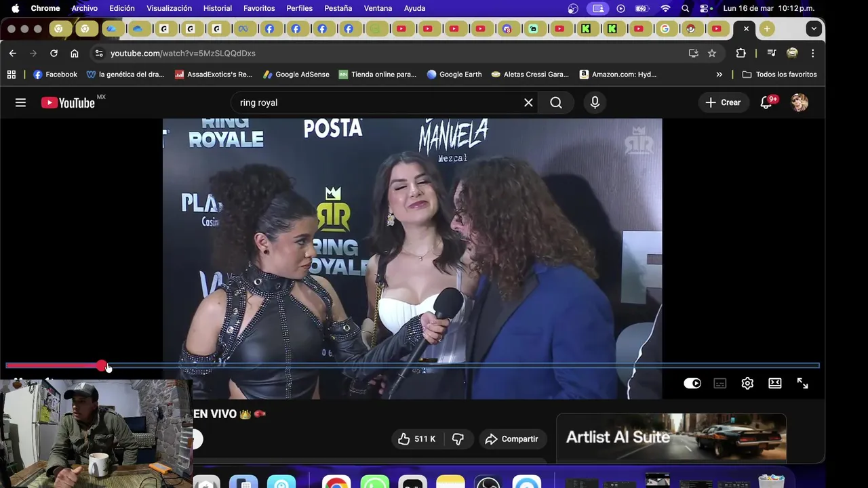Open the Perfiles menu

[x=299, y=8]
